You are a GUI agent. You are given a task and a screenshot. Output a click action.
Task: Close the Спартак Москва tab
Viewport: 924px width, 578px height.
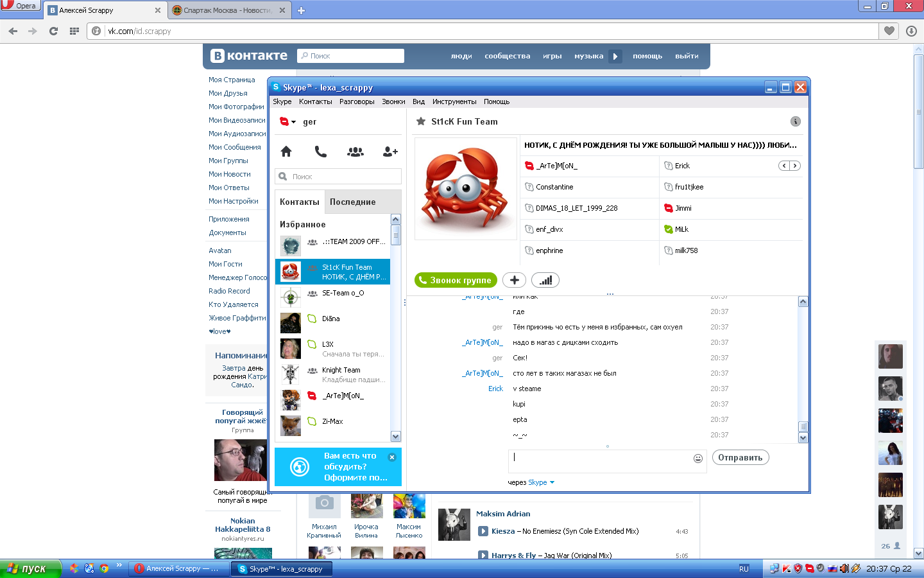[x=282, y=10]
